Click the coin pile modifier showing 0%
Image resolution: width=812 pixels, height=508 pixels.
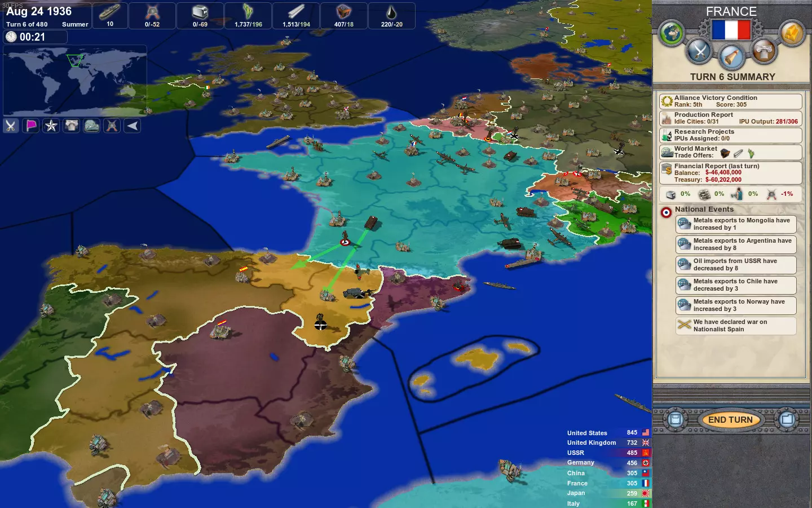click(711, 194)
